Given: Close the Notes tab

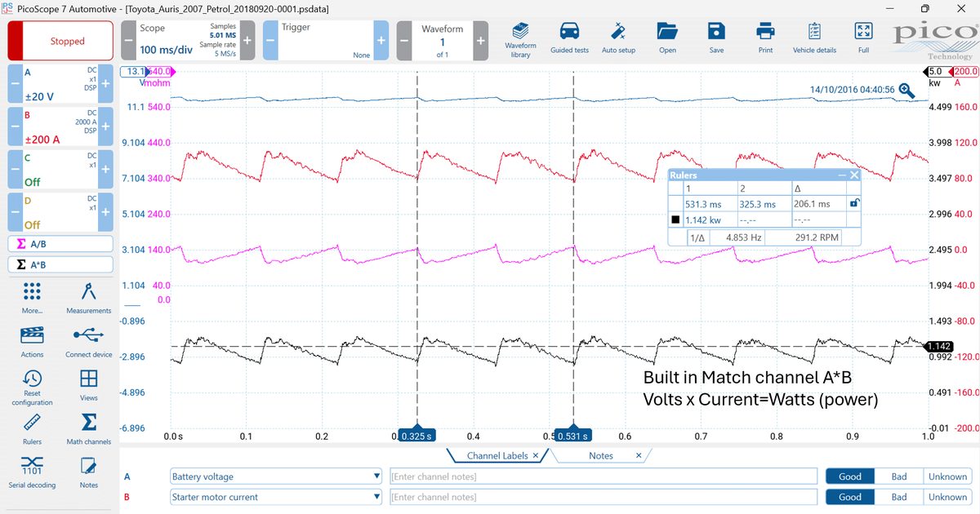Looking at the screenshot, I should coord(639,456).
